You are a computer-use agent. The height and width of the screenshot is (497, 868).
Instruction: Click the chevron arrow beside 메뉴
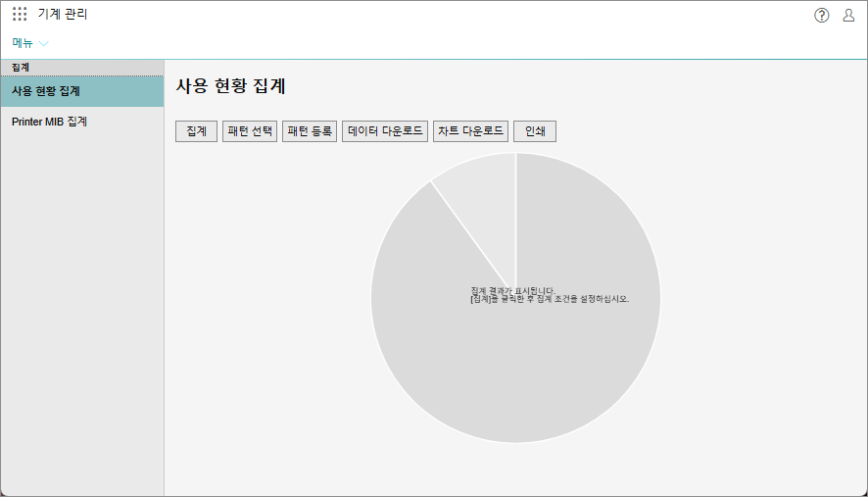pos(44,44)
